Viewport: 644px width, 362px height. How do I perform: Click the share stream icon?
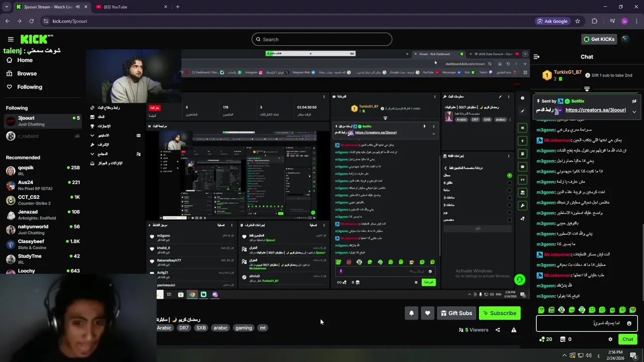coord(498,330)
